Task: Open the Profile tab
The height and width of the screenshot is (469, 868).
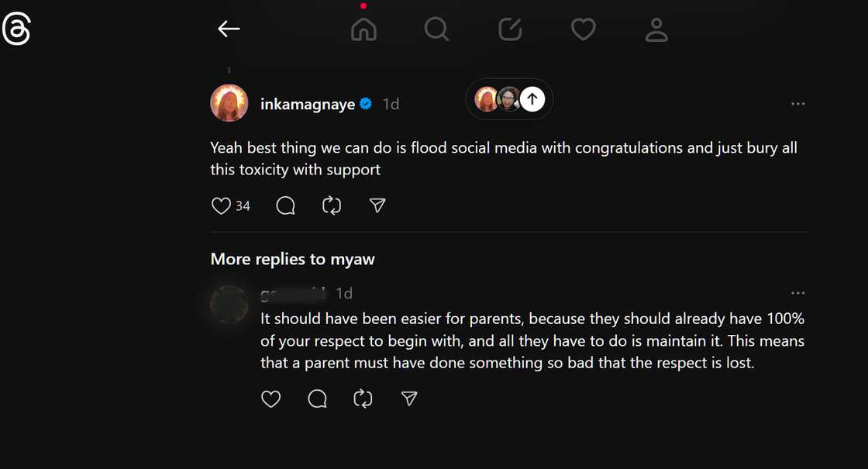Action: tap(656, 29)
